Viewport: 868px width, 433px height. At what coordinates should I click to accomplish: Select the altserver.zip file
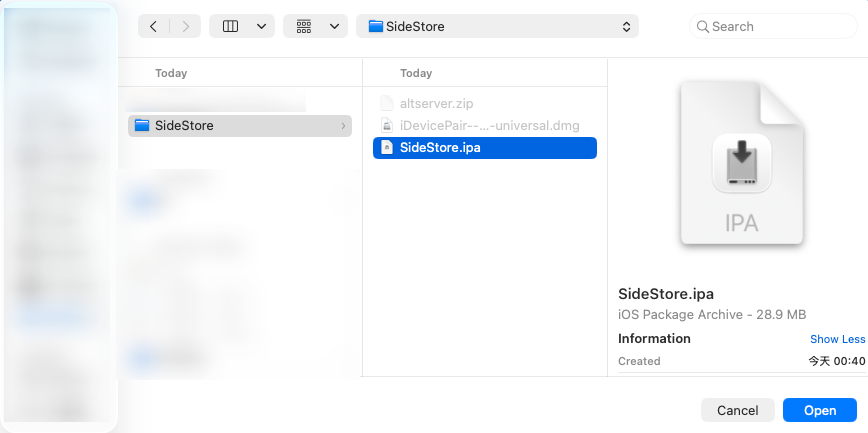tap(485, 104)
